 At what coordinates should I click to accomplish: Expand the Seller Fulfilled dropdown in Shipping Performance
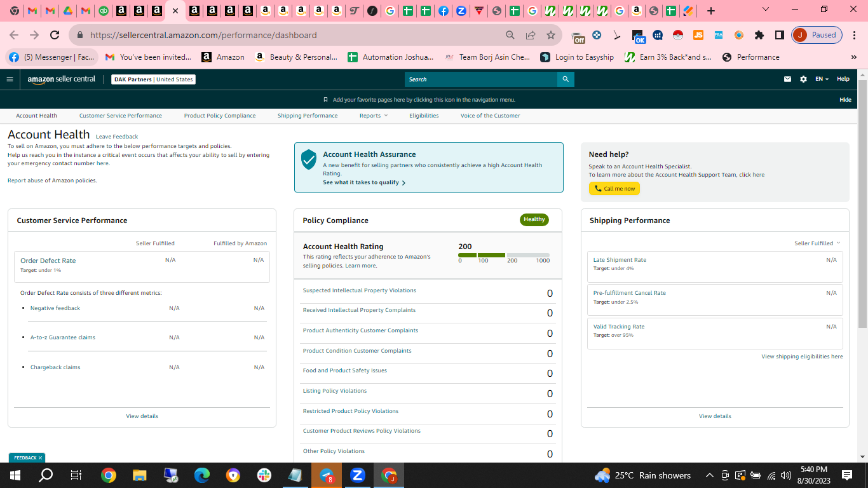817,243
